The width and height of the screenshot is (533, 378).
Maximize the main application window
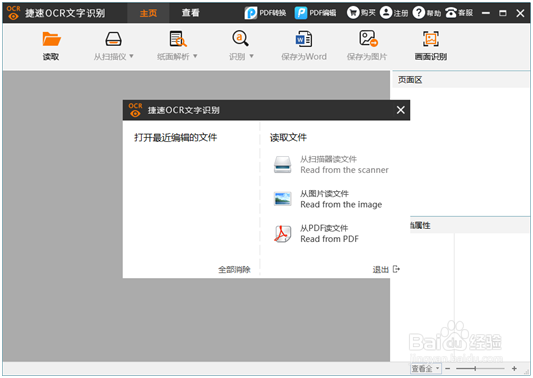[503, 13]
